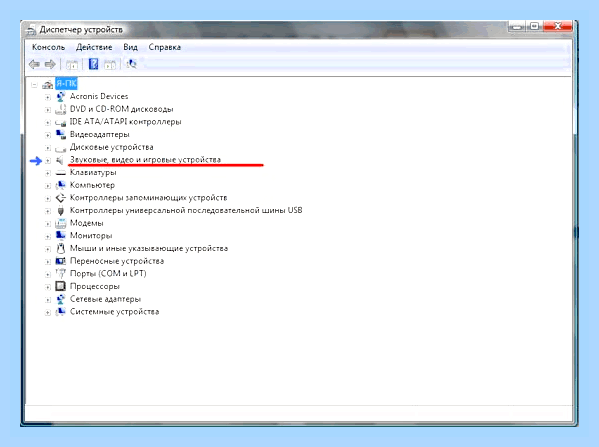Open the Действие menu
This screenshot has height=447, width=599.
click(x=94, y=47)
